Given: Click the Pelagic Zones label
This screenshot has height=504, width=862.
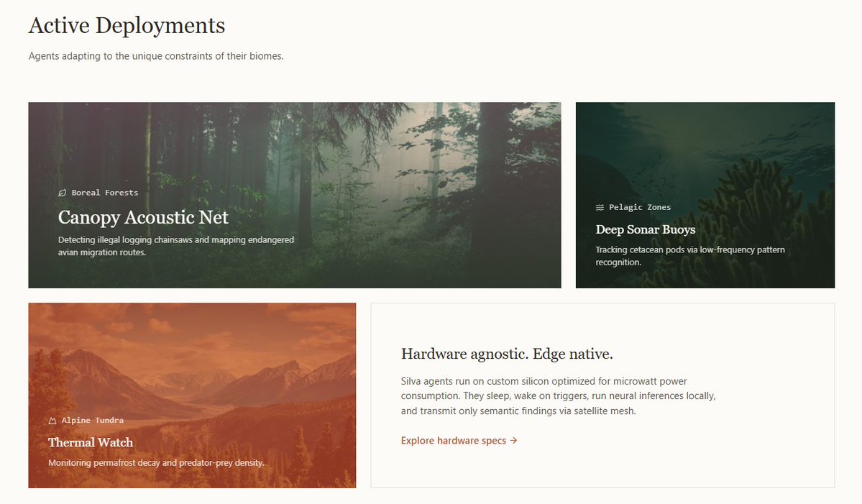Looking at the screenshot, I should click(640, 207).
